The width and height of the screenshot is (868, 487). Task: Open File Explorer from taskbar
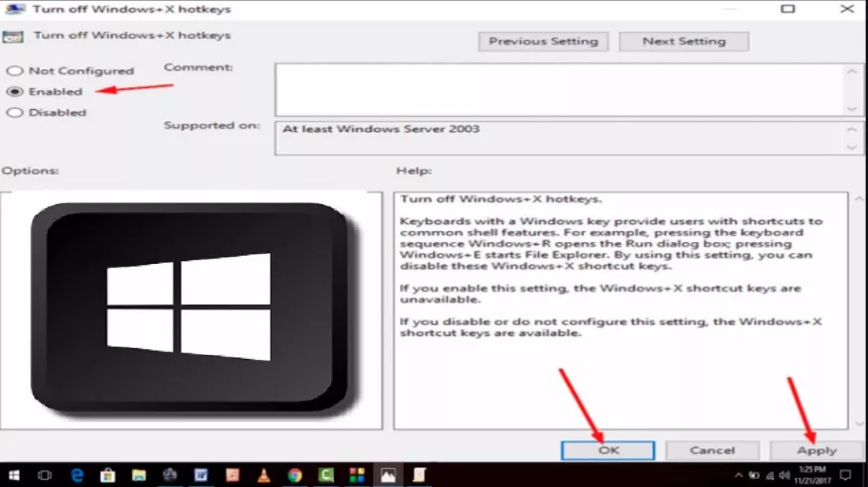click(139, 475)
